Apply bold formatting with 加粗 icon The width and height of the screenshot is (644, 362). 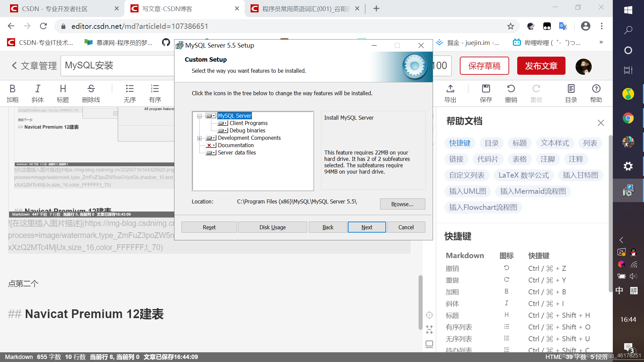[12, 94]
